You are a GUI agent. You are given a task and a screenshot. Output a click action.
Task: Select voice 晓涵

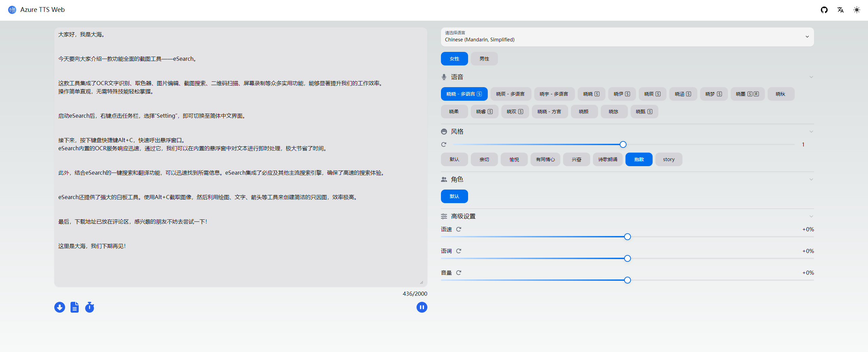[x=683, y=94]
